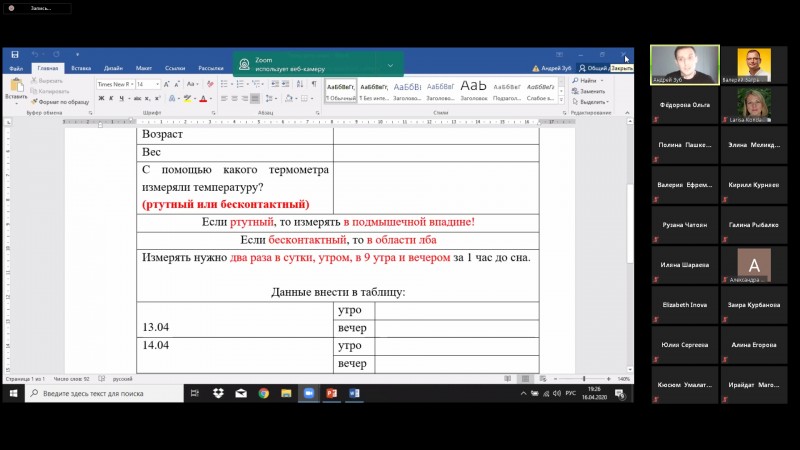This screenshot has width=800, height=450.
Task: Toggle strikethrough abc formatting
Action: tap(137, 98)
